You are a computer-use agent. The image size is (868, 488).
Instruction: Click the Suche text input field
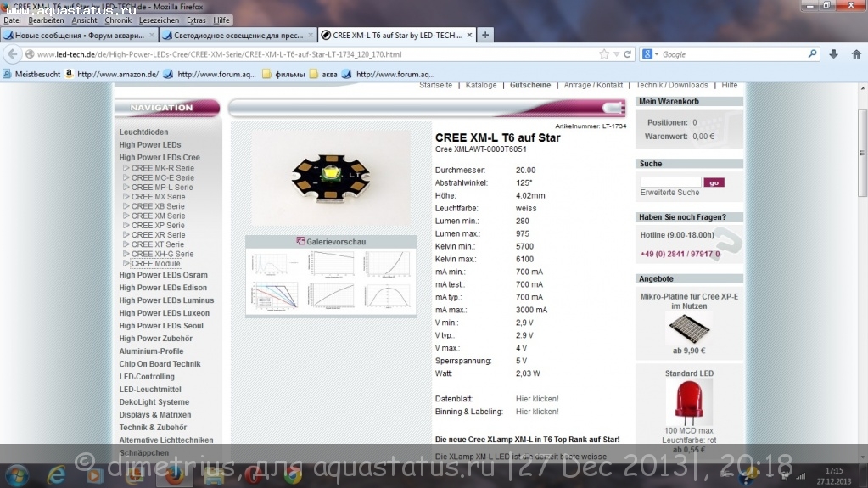coord(670,182)
